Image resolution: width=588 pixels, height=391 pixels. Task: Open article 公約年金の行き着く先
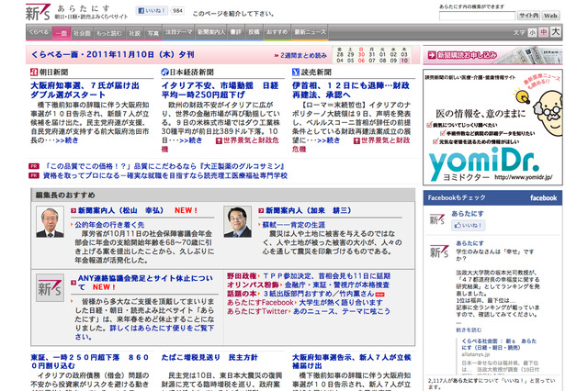109,225
